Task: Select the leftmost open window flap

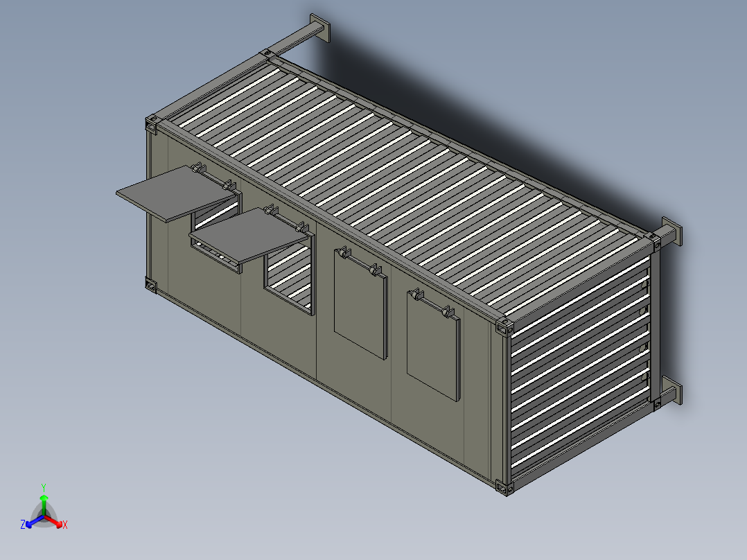Action: coord(176,193)
